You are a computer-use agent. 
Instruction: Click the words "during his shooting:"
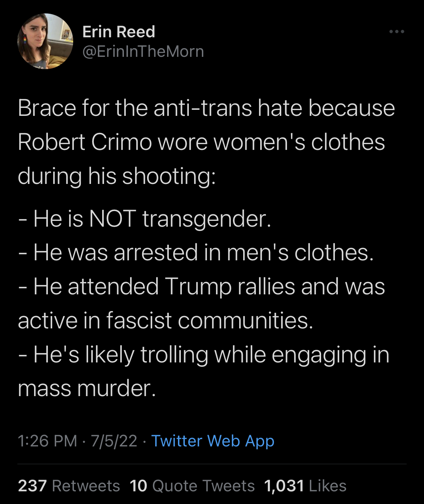117,176
